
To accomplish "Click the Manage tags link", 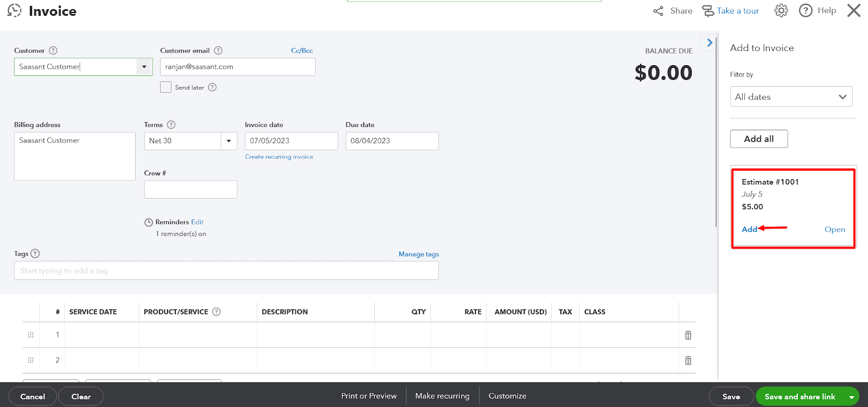I will point(419,254).
